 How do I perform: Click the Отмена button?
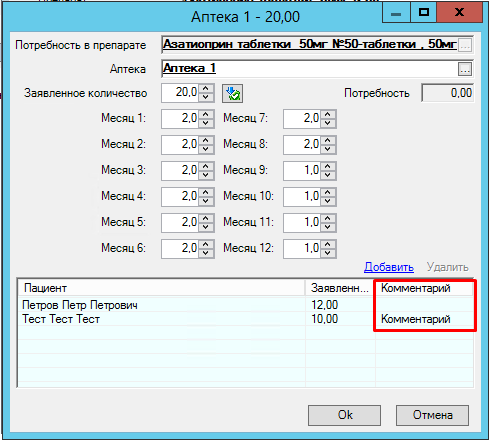coord(432,415)
